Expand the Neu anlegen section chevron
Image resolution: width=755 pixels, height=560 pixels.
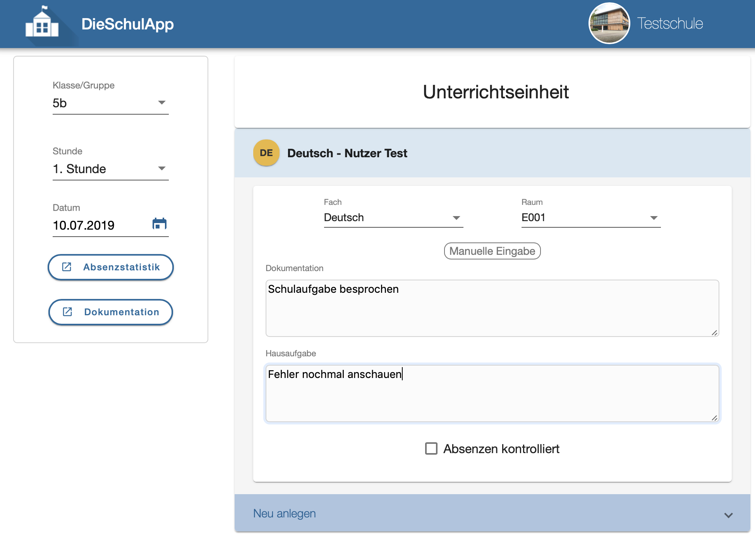click(x=728, y=515)
